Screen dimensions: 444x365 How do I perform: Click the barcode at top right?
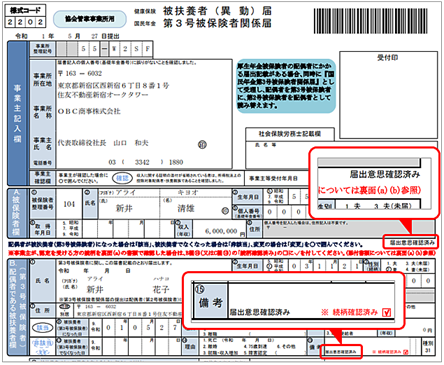(370, 21)
